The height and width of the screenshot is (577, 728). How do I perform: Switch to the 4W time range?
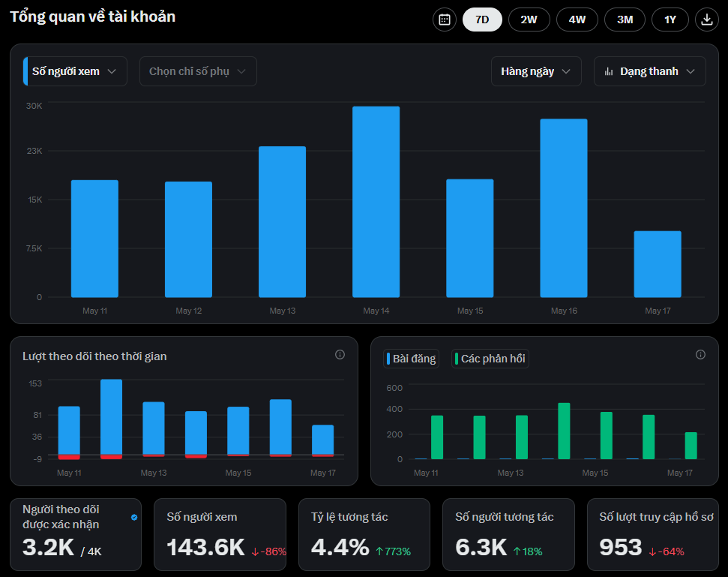coord(577,20)
